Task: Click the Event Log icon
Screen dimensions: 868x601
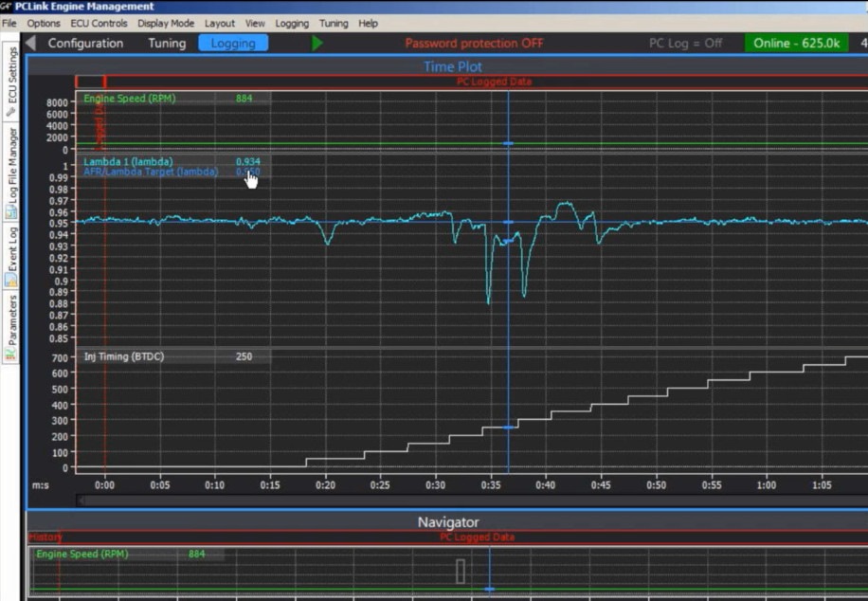Action: tap(10, 281)
